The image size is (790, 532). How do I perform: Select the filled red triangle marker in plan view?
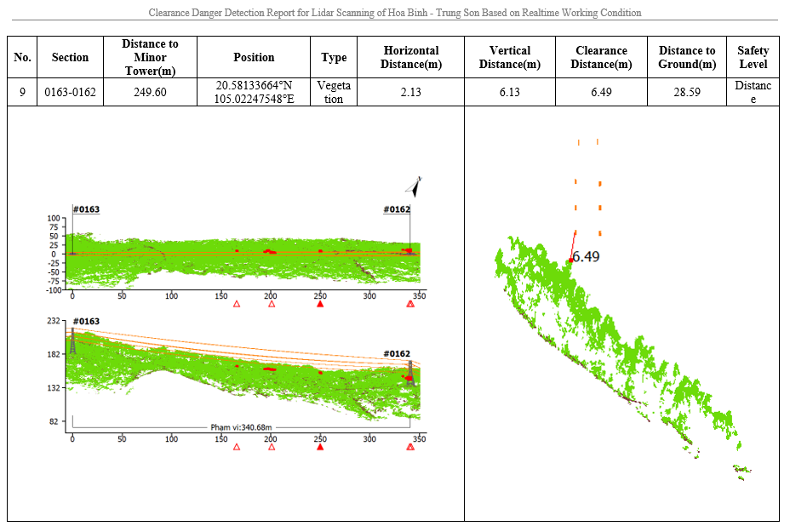[x=320, y=304]
